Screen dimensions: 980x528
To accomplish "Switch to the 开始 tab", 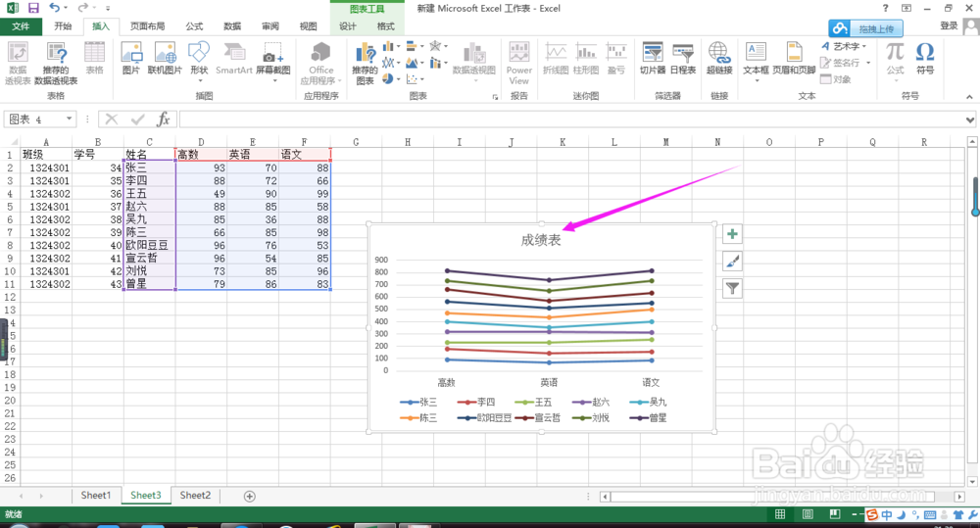I will pyautogui.click(x=63, y=26).
